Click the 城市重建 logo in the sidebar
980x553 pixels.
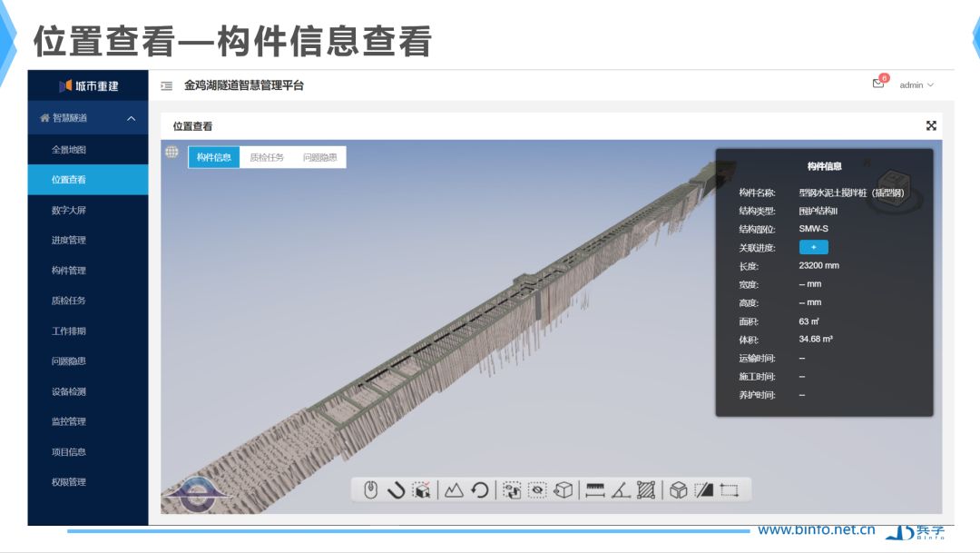coord(88,85)
